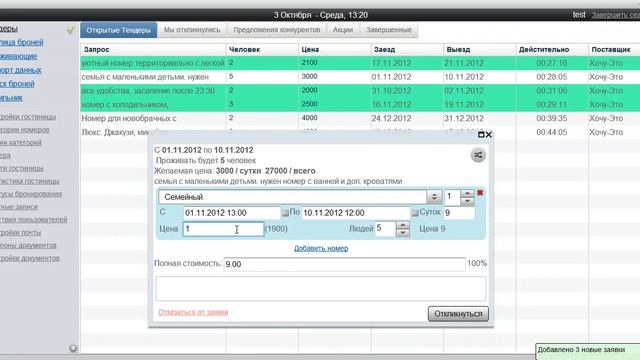Open the истика гостиницы sidebar link
The image size is (640, 360).
tap(29, 181)
